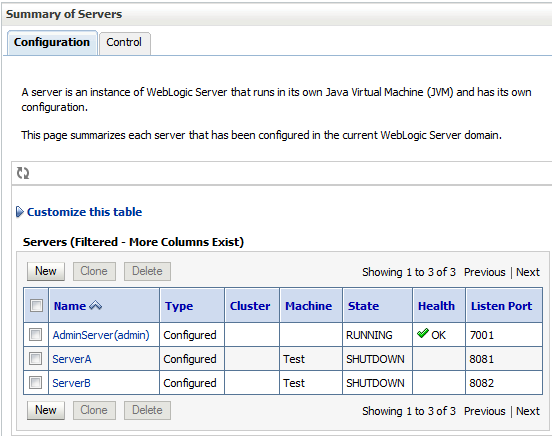The width and height of the screenshot is (552, 436).
Task: Sort by the Type column header
Action: pos(179,306)
